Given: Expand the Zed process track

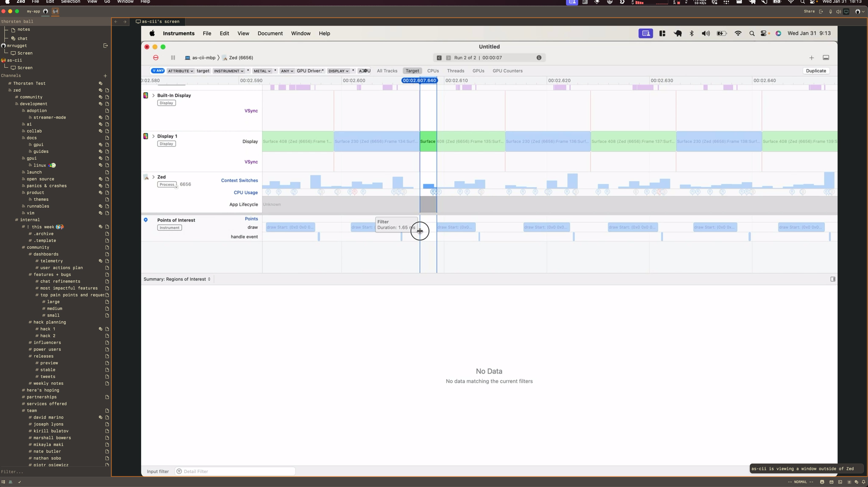Looking at the screenshot, I should pyautogui.click(x=153, y=177).
